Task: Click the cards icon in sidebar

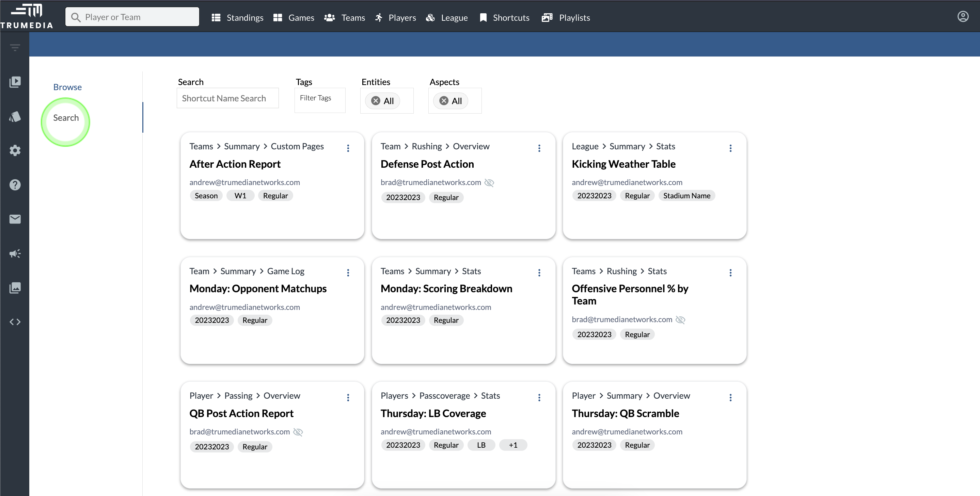Action: [15, 116]
